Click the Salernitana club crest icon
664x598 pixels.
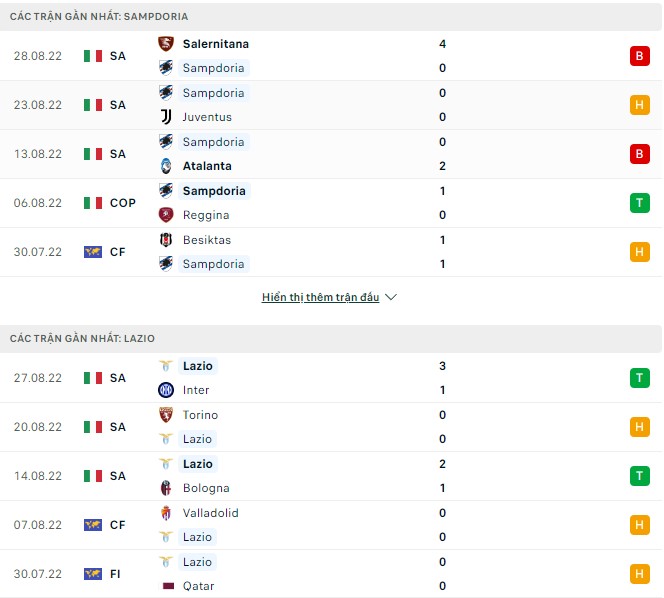[x=166, y=44]
